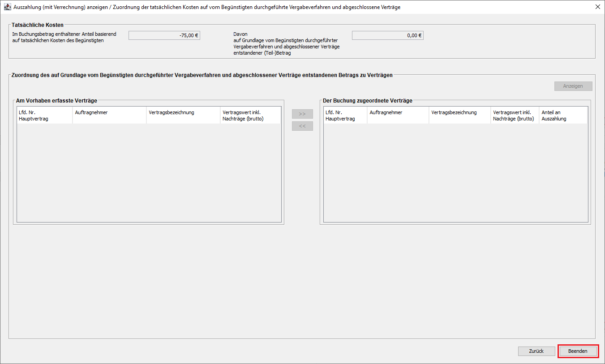Image resolution: width=605 pixels, height=364 pixels.
Task: Assign contract using the >> button
Action: [302, 114]
